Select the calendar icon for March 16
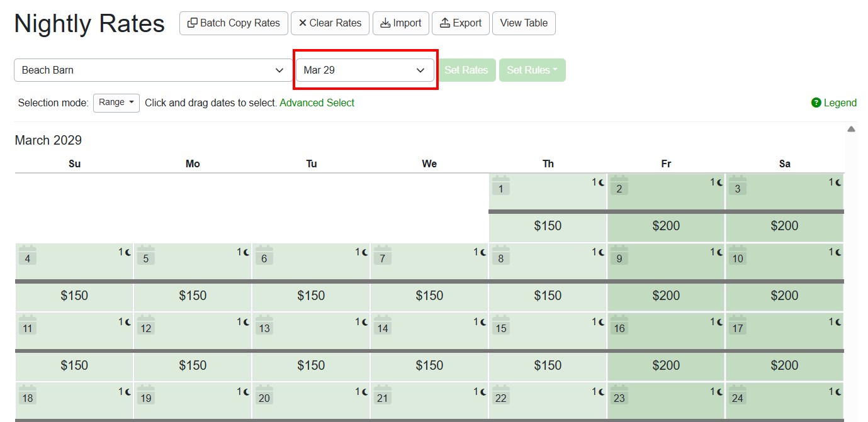 [x=619, y=326]
